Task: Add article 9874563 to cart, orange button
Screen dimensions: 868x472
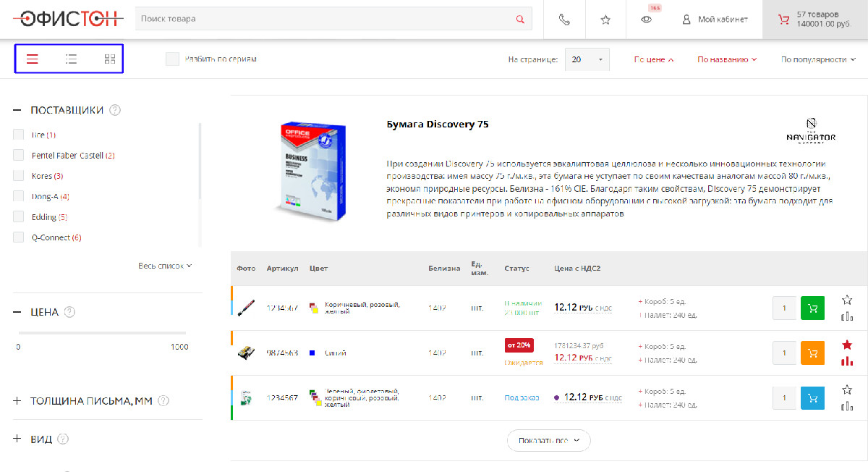Action: point(813,353)
